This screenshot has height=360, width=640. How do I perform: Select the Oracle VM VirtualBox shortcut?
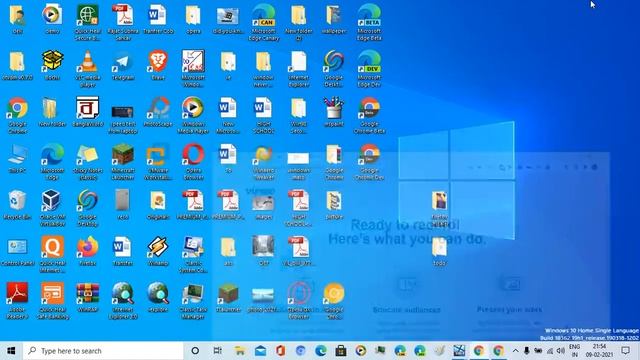point(52,208)
